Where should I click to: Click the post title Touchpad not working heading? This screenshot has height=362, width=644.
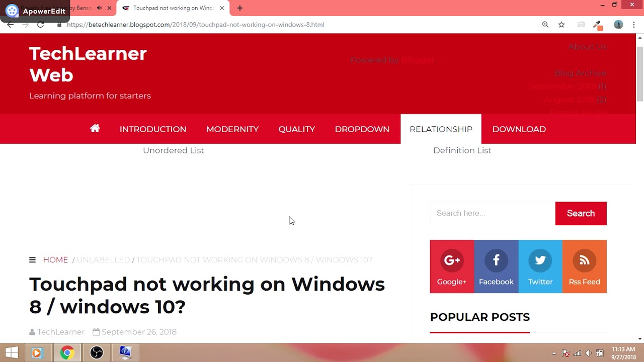(x=207, y=295)
